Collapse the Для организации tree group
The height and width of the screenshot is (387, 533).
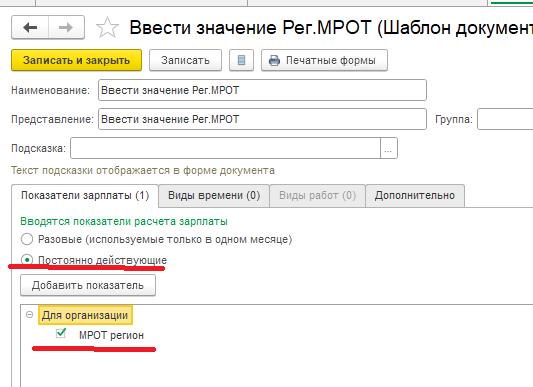30,315
